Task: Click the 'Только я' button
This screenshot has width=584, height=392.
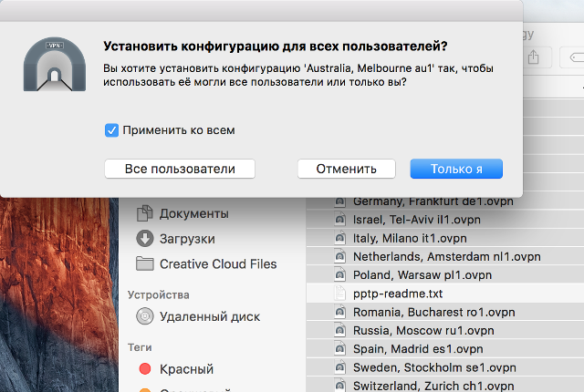Action: tap(456, 169)
